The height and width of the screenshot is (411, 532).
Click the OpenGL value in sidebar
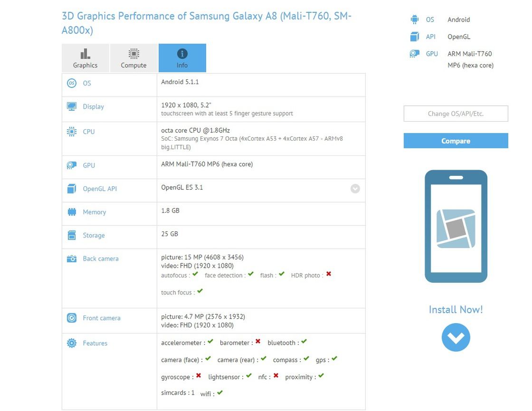tap(459, 37)
